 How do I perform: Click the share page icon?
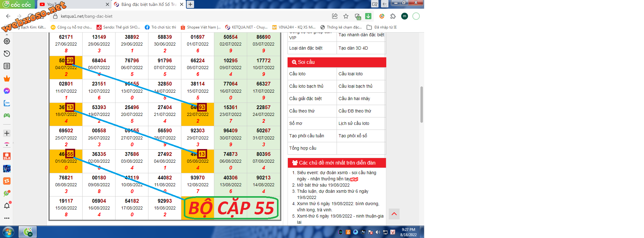pos(335,16)
